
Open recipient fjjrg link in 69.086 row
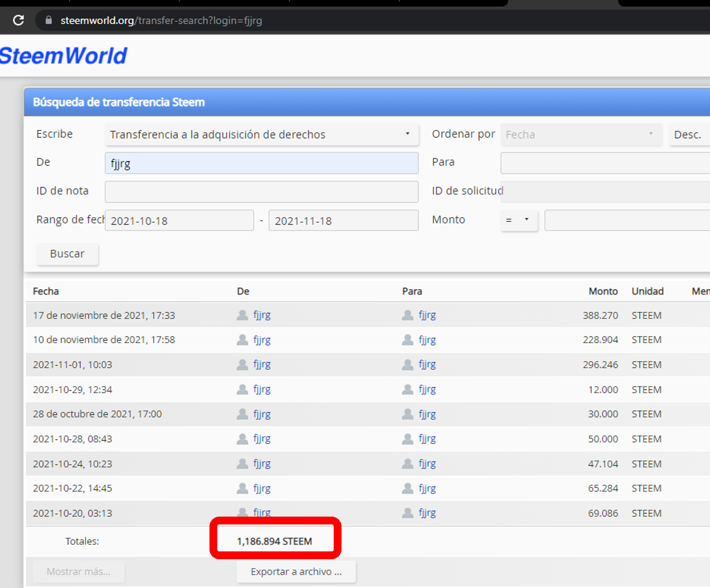pyautogui.click(x=427, y=514)
